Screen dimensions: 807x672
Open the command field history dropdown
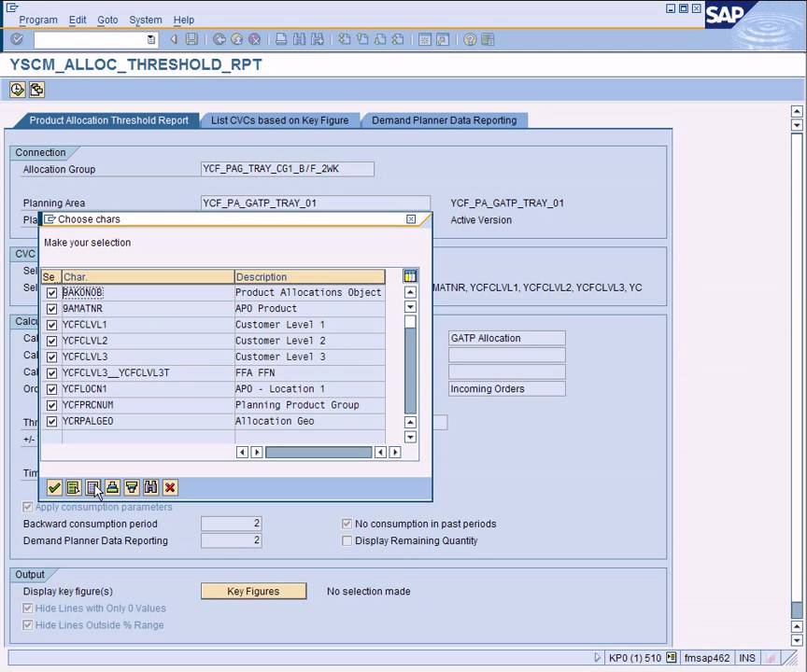pos(150,39)
